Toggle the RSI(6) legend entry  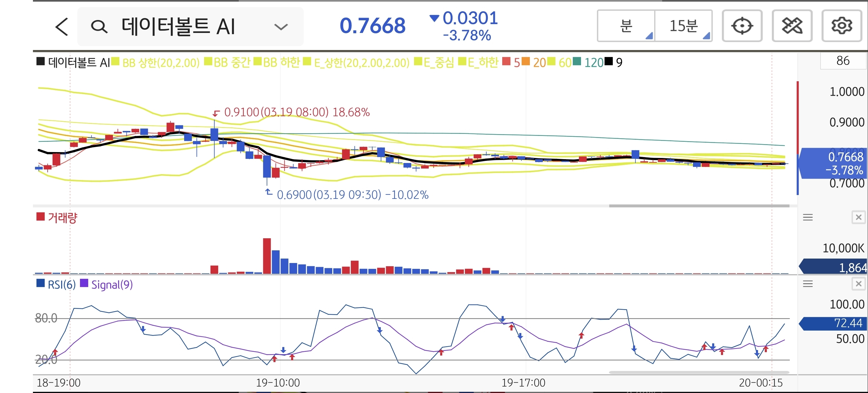point(61,285)
